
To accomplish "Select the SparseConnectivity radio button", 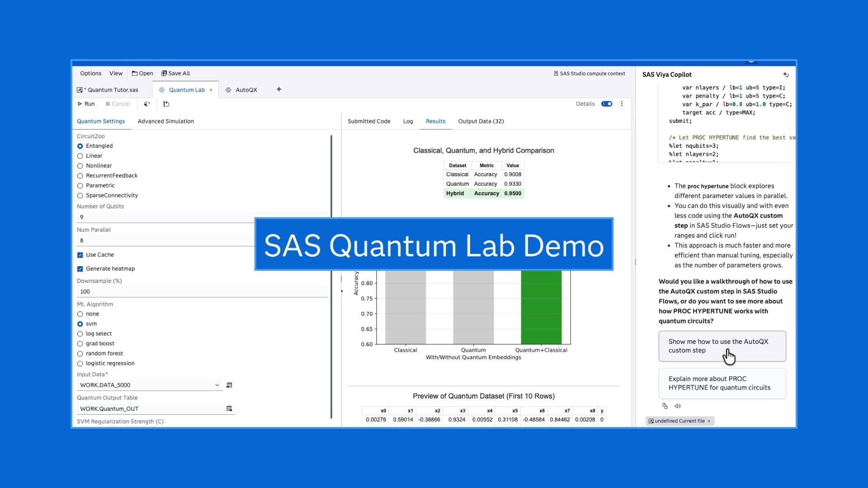I will pyautogui.click(x=80, y=196).
